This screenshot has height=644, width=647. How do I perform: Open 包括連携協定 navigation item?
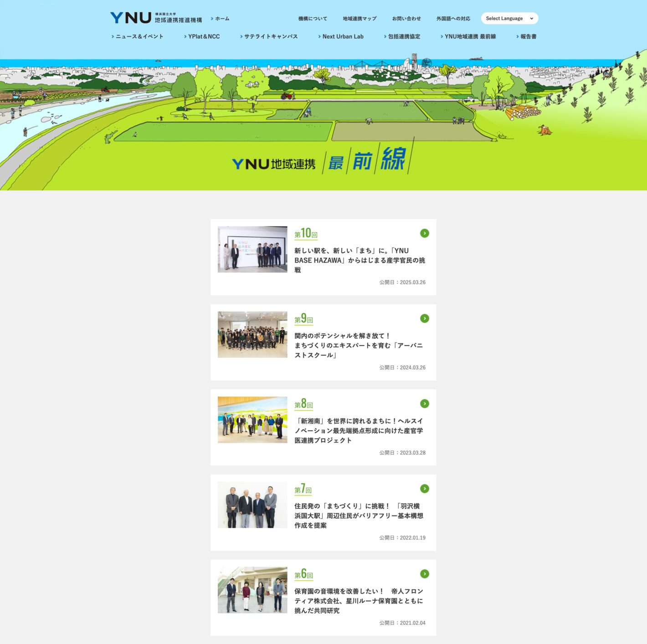404,36
